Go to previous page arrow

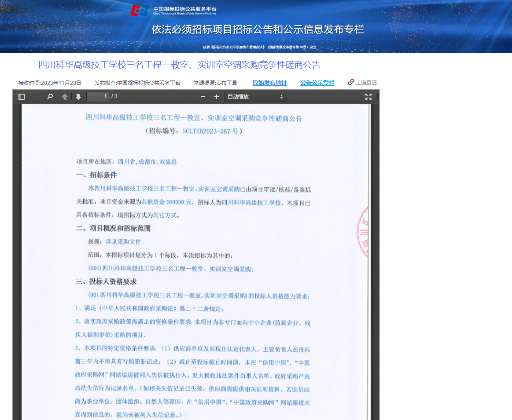(x=65, y=96)
